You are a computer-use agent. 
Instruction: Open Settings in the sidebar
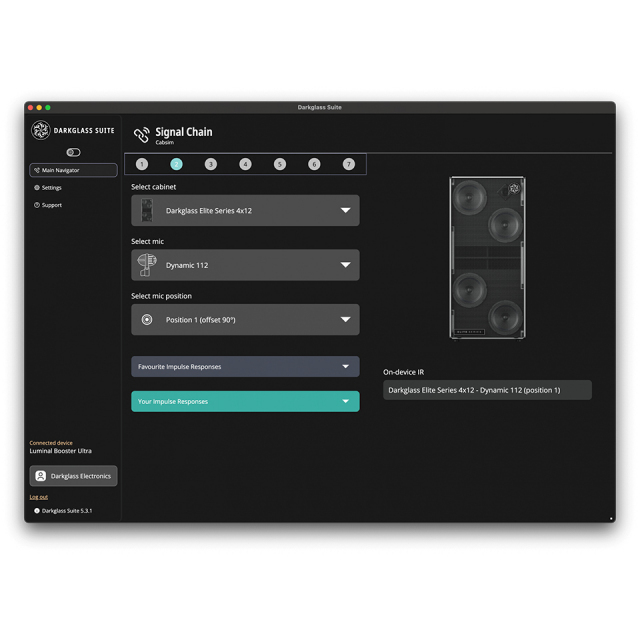tap(48, 188)
